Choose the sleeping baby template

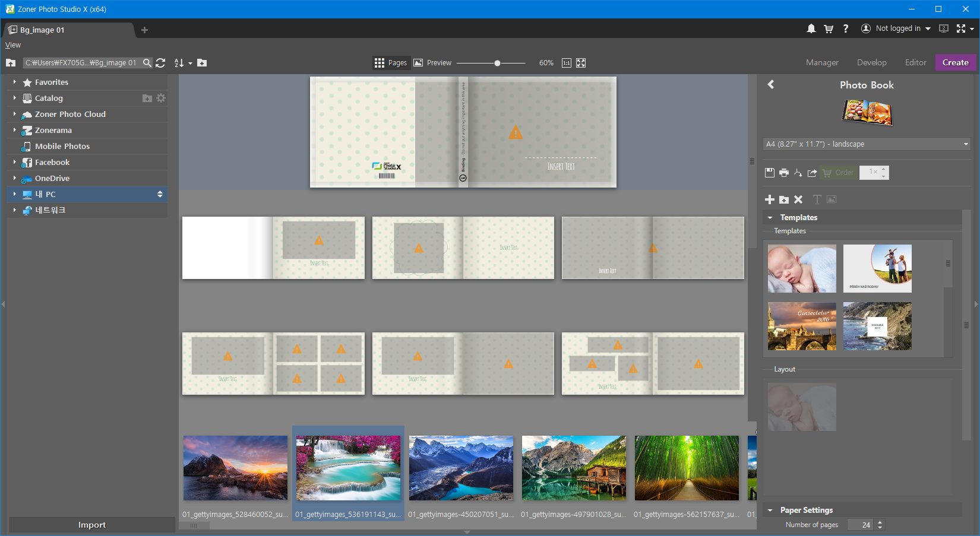(802, 268)
